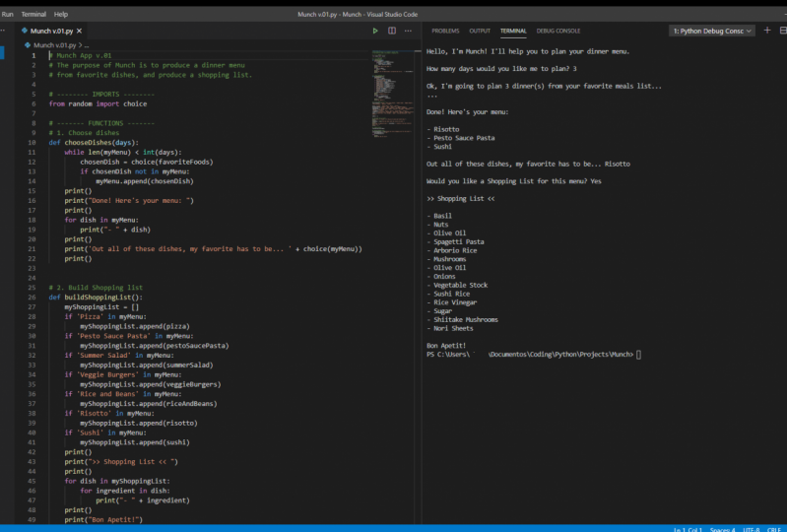This screenshot has width=787, height=532.
Task: Click '- Arborio Rice' in the terminal
Action: tap(452, 250)
